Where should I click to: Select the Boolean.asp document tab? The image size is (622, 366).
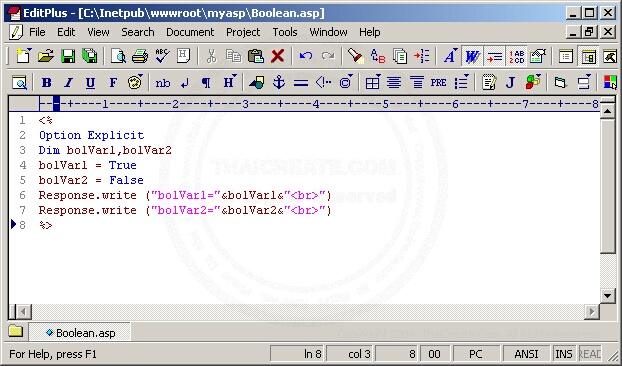[x=80, y=332]
